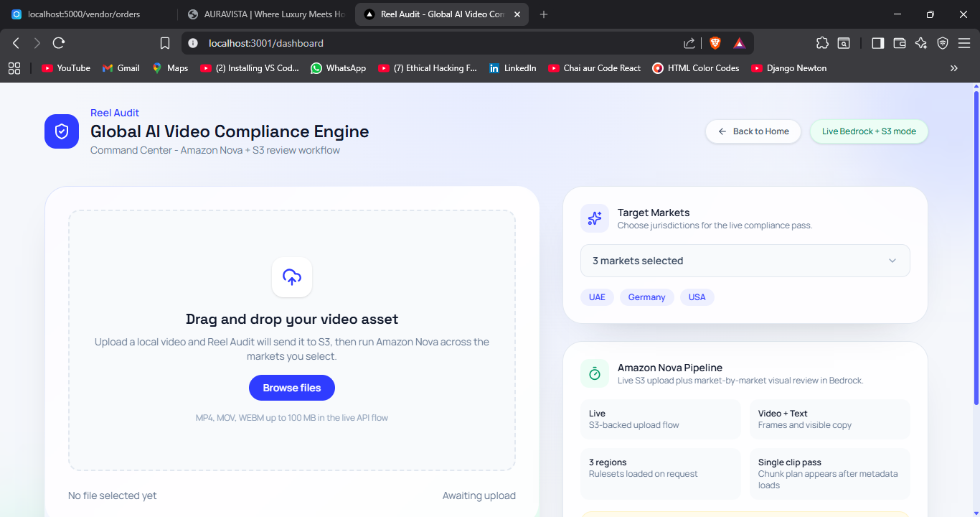Viewport: 980px width, 517px height.
Task: Click the USA market chip
Action: pyautogui.click(x=697, y=297)
